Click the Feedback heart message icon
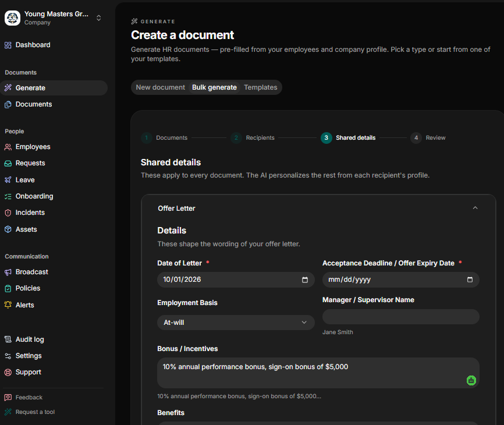The image size is (504, 425). tap(8, 398)
